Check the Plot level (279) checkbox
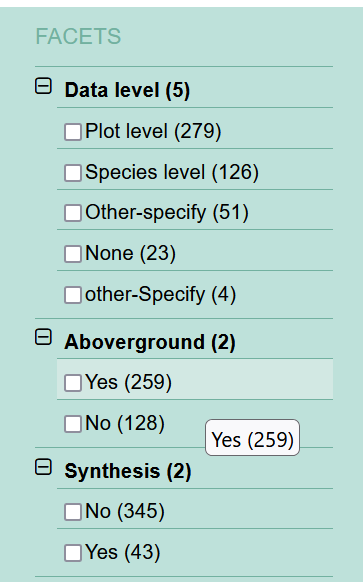The height and width of the screenshot is (582, 363). point(73,132)
